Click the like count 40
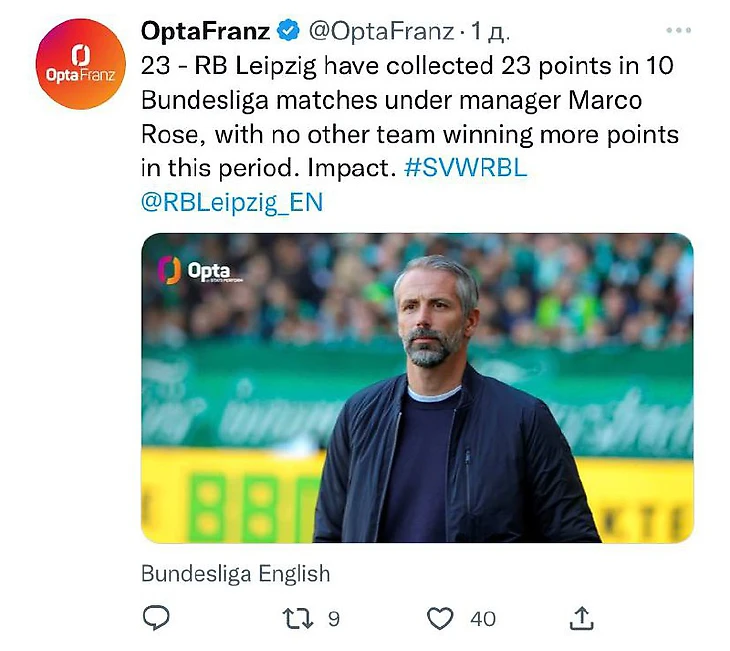The height and width of the screenshot is (651, 730). tap(482, 619)
